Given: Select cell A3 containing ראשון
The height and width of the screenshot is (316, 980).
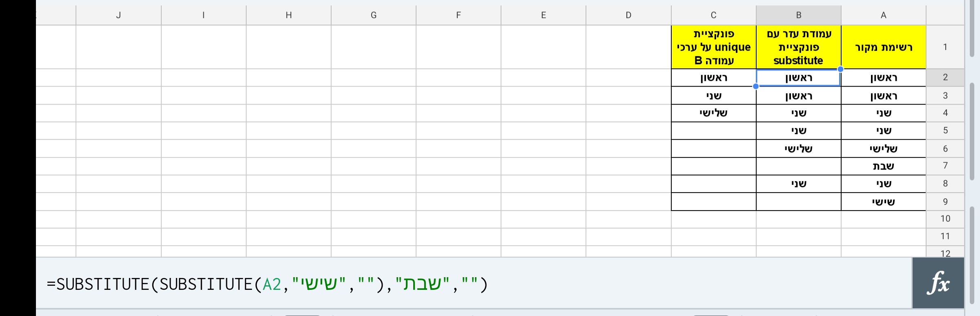Looking at the screenshot, I should (883, 95).
